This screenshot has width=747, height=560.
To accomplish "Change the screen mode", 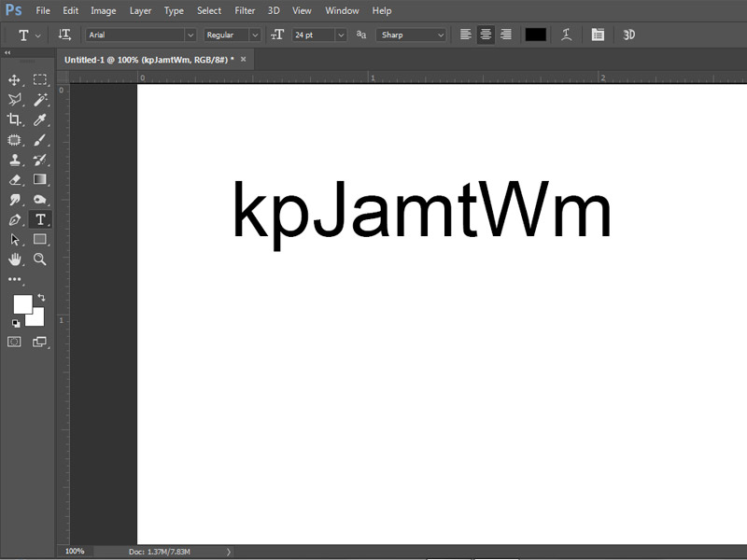I will coord(39,342).
